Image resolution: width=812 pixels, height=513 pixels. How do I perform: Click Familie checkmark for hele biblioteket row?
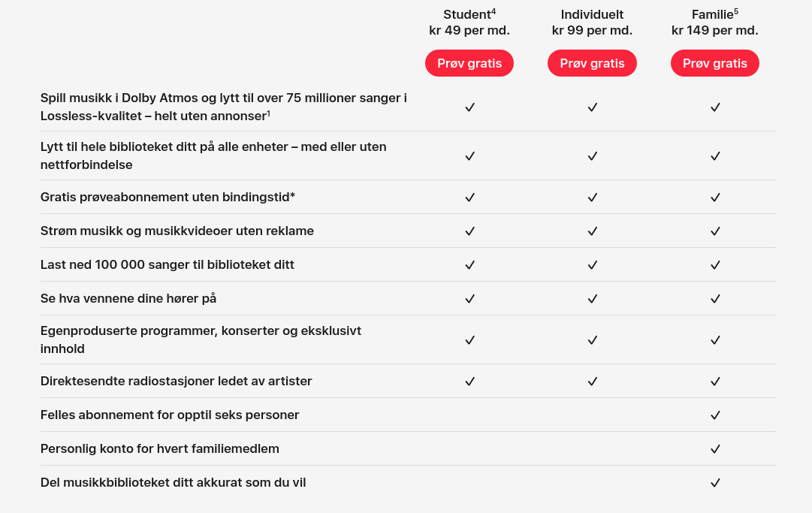[x=715, y=156]
